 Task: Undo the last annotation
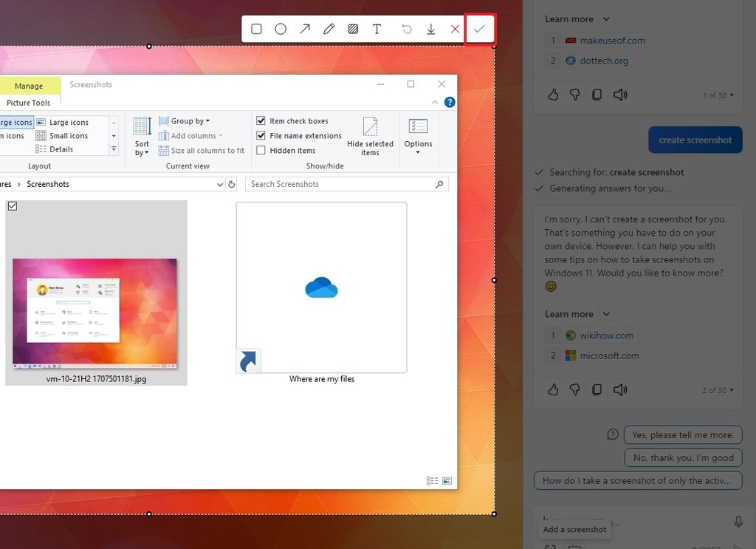click(x=407, y=29)
